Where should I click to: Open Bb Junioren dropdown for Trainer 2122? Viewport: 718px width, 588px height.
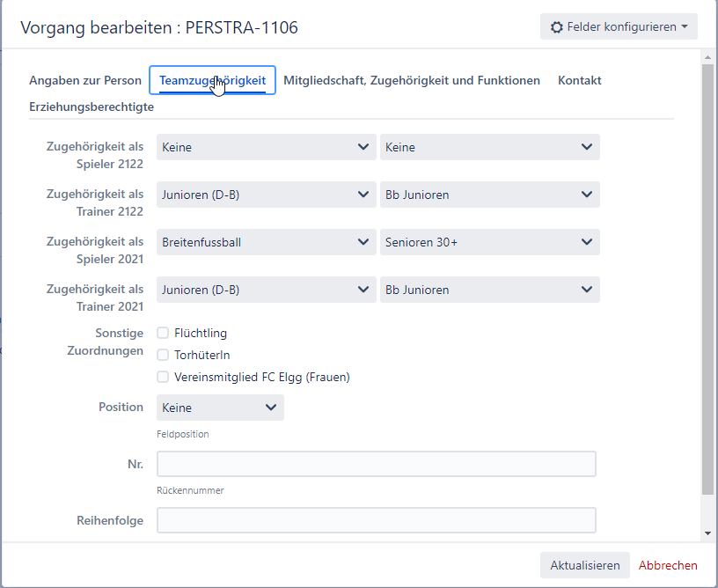click(x=489, y=195)
